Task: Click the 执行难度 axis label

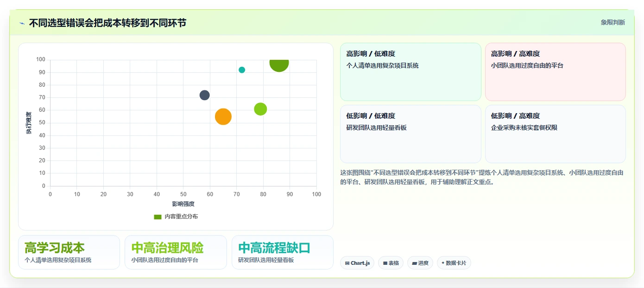Action: click(x=29, y=123)
